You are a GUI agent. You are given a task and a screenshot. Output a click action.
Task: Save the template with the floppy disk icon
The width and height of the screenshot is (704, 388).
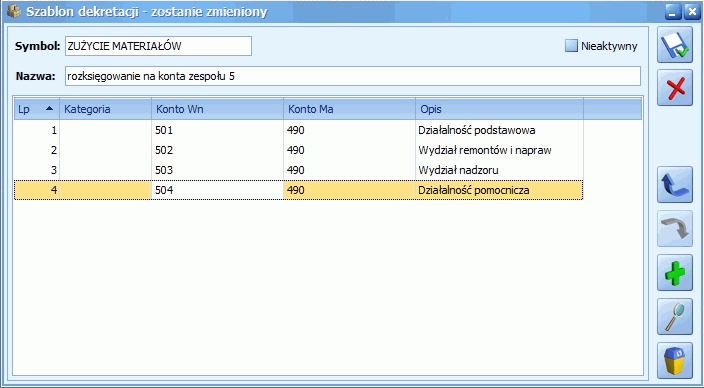[675, 45]
